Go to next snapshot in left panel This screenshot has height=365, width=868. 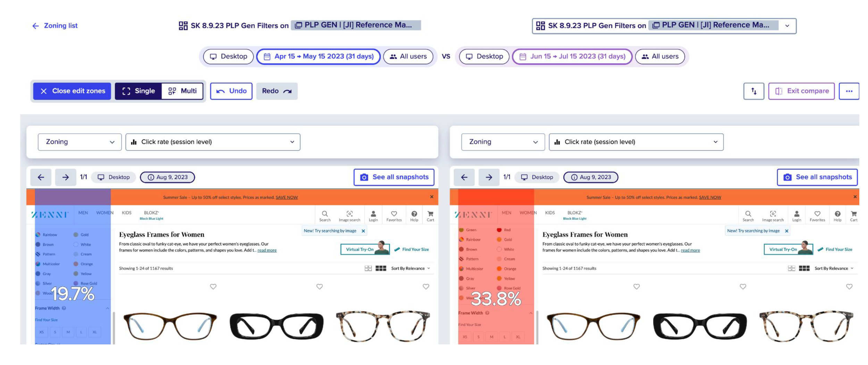pyautogui.click(x=66, y=177)
